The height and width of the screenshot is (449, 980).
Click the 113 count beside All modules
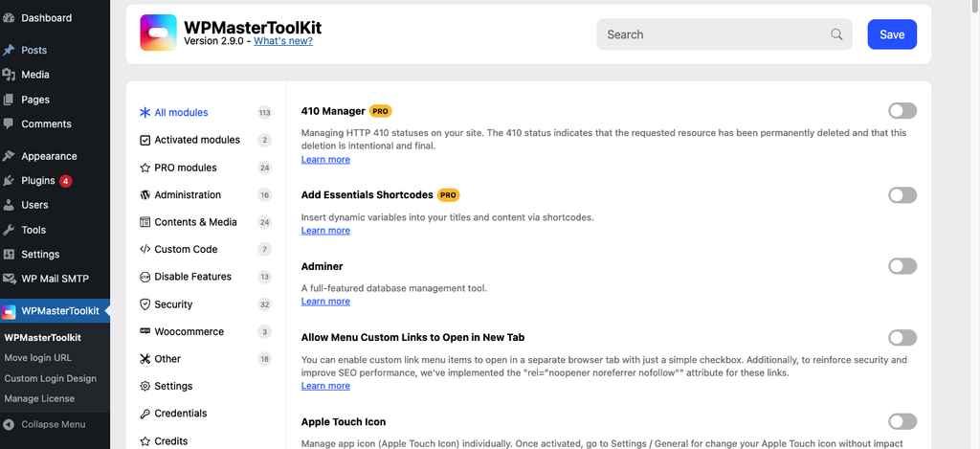coord(264,113)
